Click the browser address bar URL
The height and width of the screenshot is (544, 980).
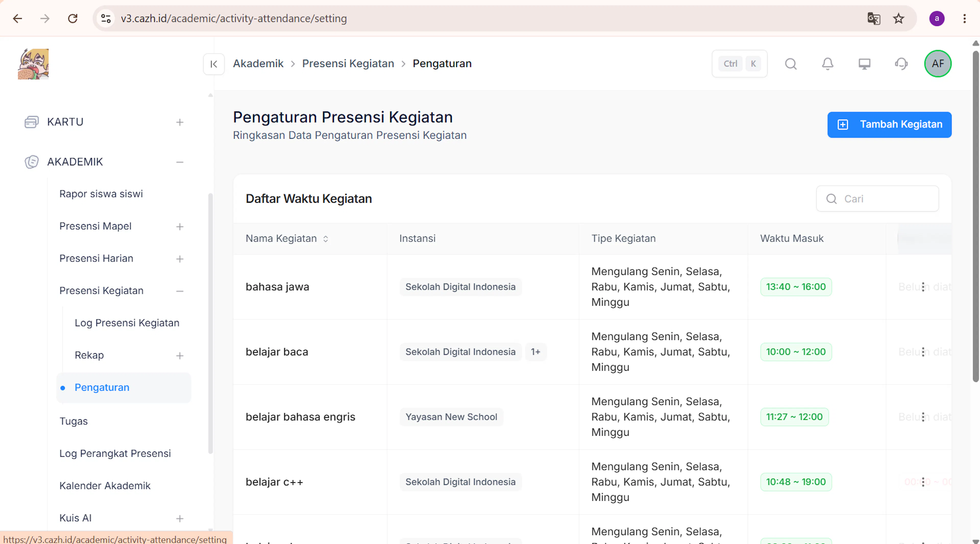pos(234,18)
